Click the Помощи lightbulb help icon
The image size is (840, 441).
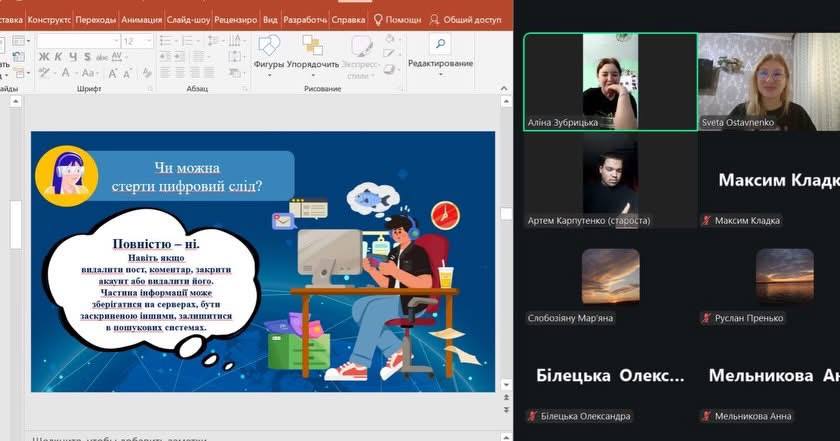click(x=380, y=19)
